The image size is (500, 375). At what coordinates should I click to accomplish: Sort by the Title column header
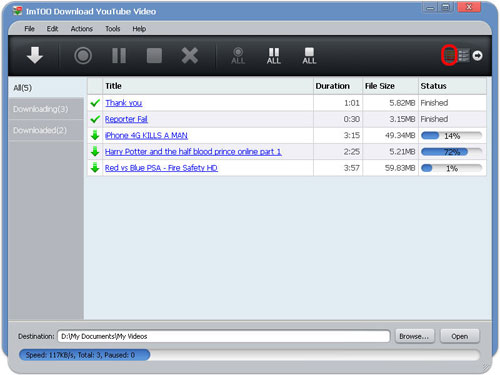[x=208, y=86]
